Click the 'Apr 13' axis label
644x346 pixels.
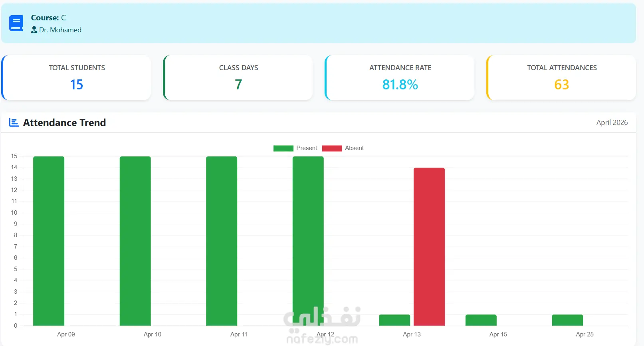tap(412, 334)
